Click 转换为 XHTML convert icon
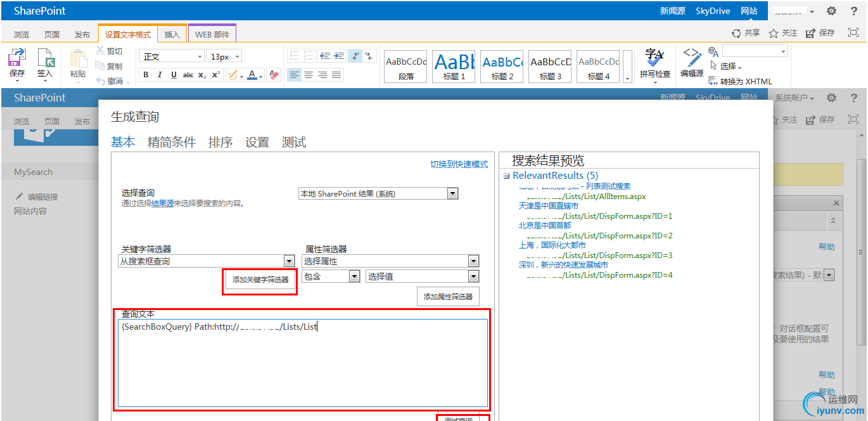Image resolution: width=868 pixels, height=421 pixels. click(x=713, y=81)
